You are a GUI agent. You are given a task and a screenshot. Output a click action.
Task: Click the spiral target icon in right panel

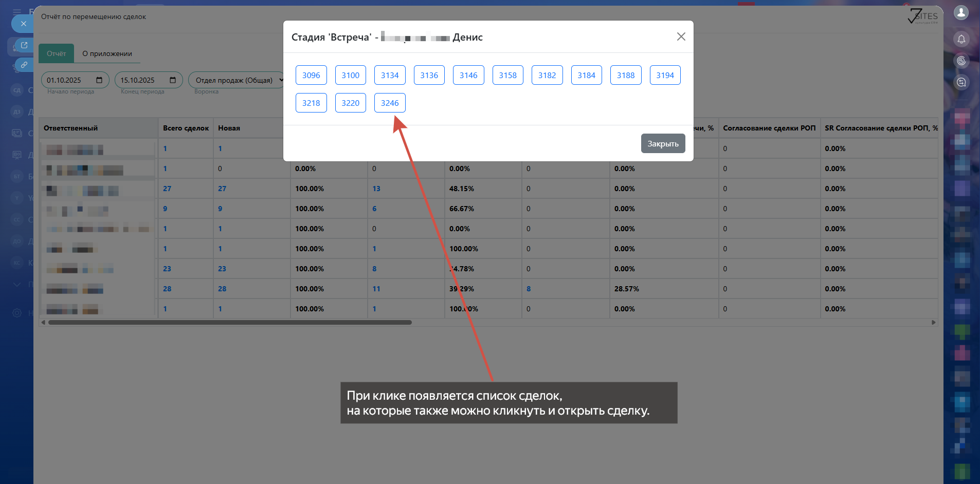click(961, 61)
